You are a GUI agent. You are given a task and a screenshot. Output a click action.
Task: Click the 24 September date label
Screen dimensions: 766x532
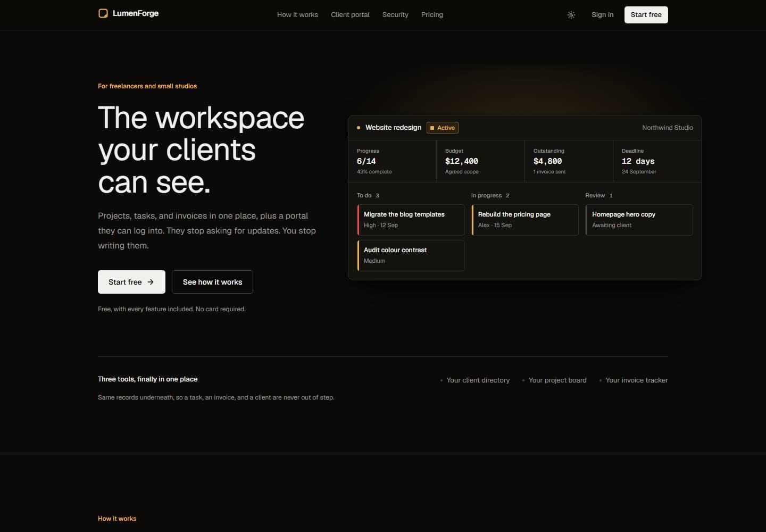coord(639,172)
